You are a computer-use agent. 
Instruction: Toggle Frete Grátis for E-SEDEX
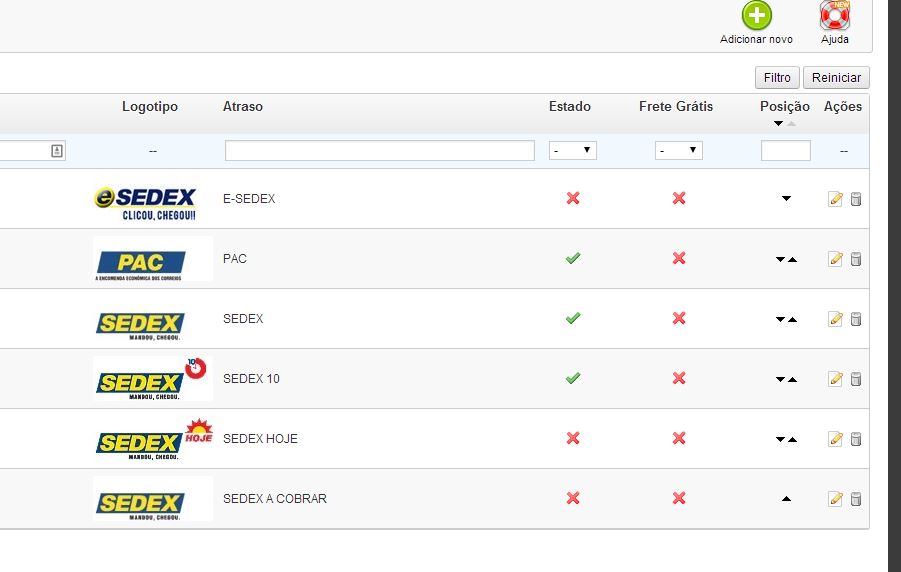pyautogui.click(x=679, y=198)
